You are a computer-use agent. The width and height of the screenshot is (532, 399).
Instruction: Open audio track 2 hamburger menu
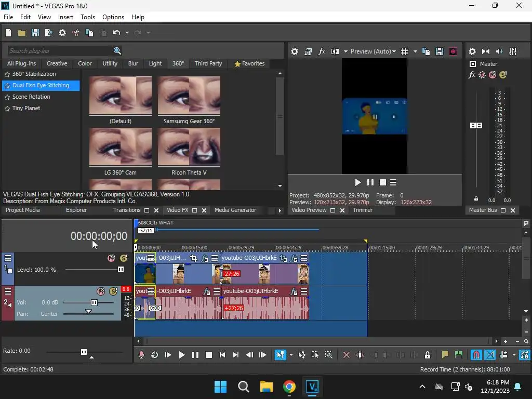[x=7, y=291]
